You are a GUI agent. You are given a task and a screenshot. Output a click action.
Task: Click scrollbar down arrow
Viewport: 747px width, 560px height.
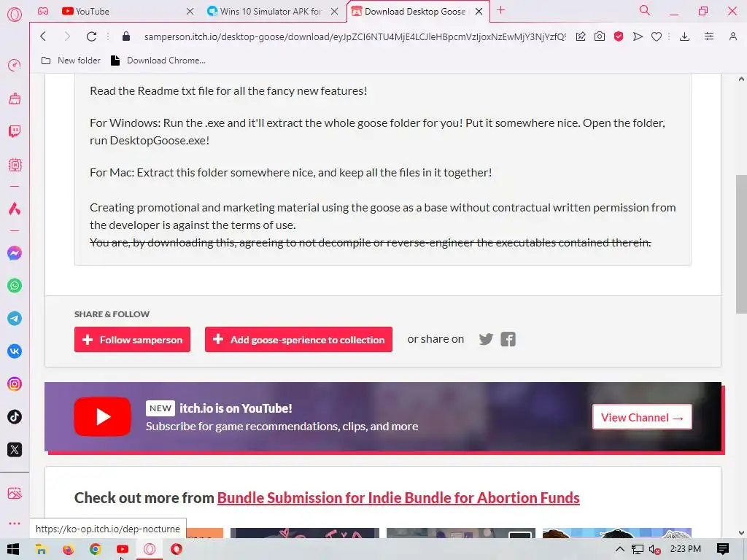[x=741, y=533]
